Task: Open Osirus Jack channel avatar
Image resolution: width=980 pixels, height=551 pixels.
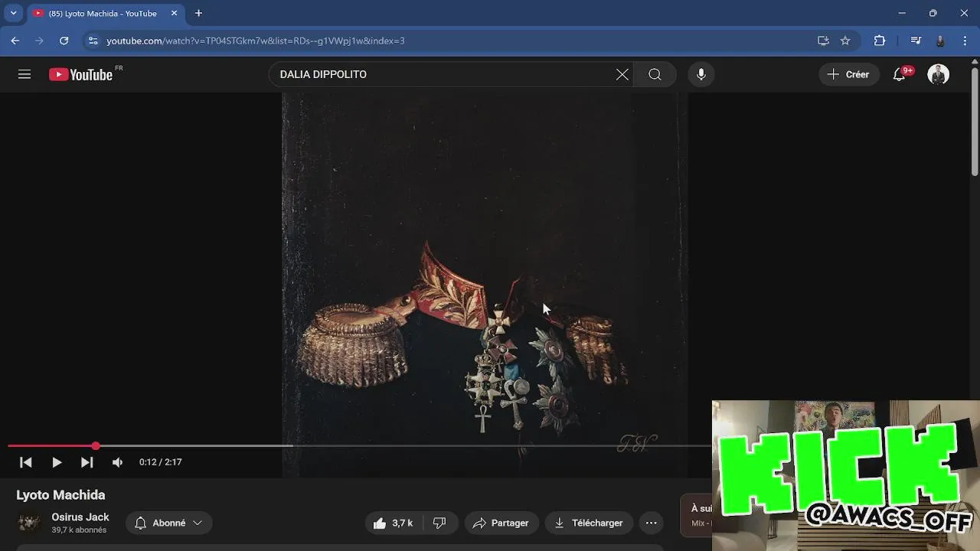Action: [x=29, y=523]
